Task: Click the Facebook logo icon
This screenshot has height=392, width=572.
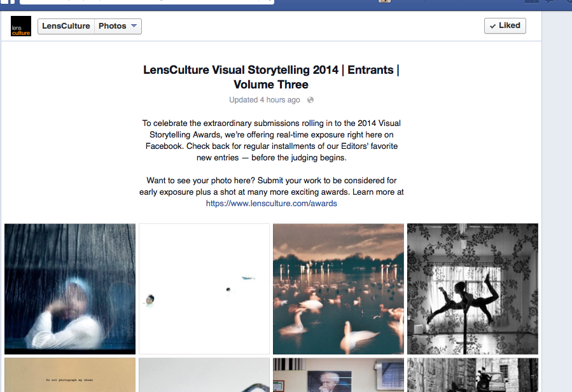Action: 7,2
